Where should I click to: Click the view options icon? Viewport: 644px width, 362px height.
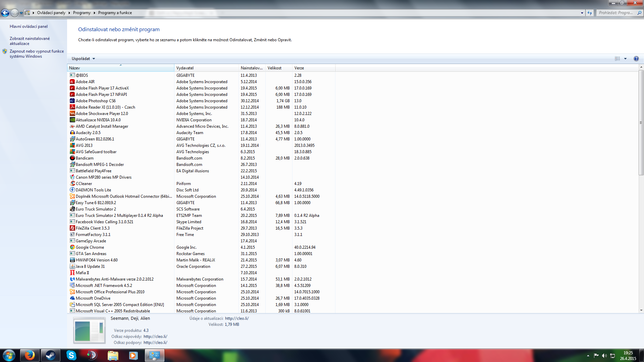coord(617,59)
